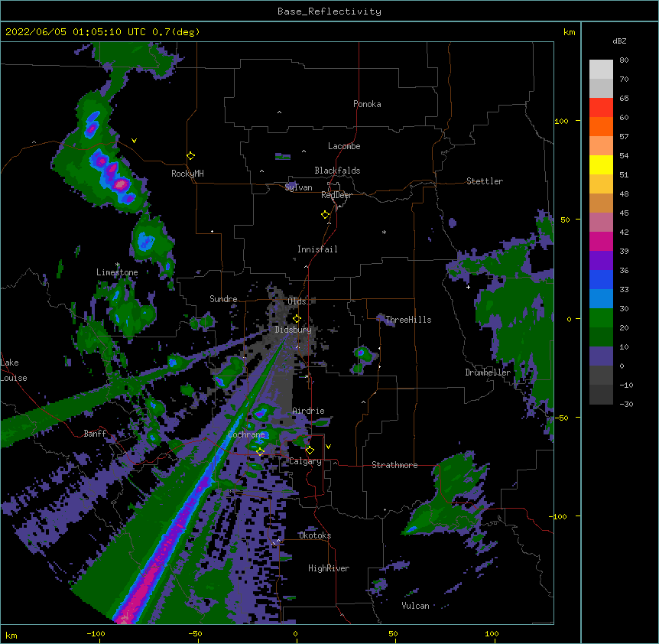
Task: Click the Olds label
Action: click(x=297, y=301)
